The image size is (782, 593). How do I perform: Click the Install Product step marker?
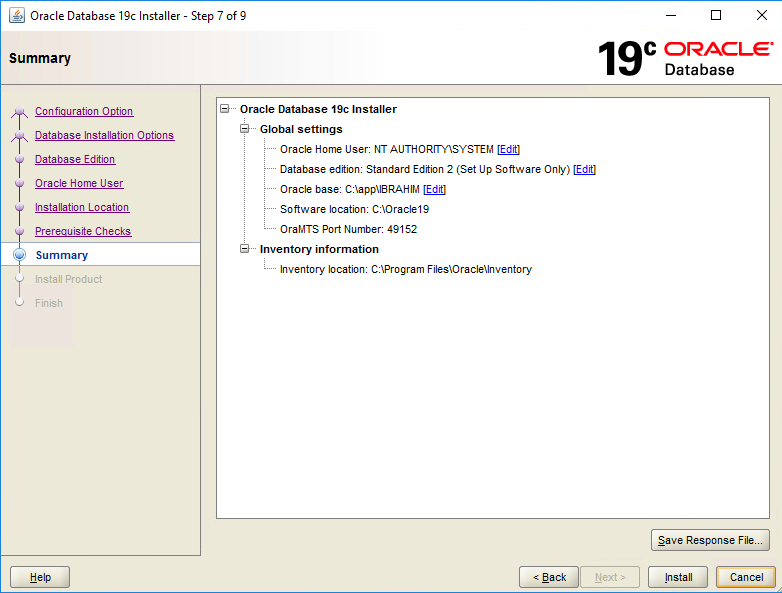(19, 278)
